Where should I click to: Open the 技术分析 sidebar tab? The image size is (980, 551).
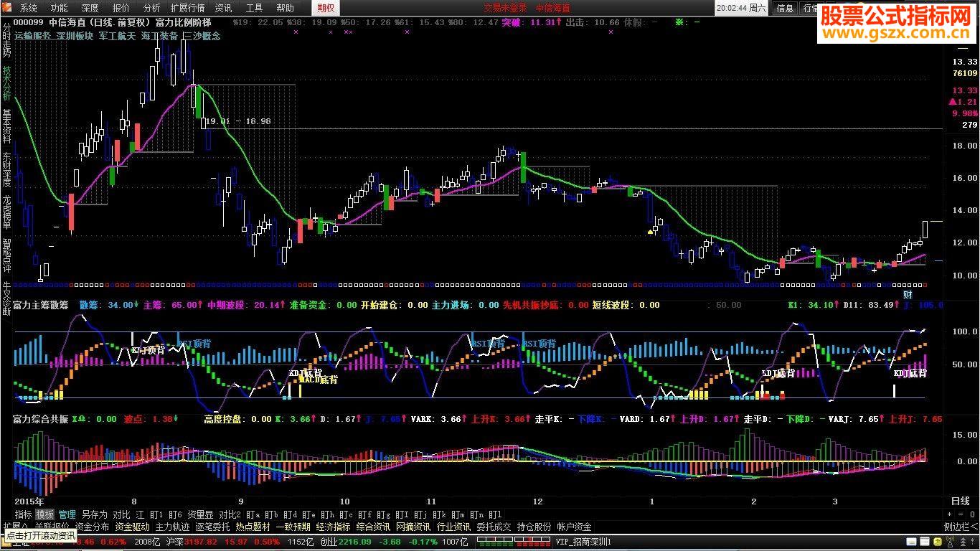6,83
